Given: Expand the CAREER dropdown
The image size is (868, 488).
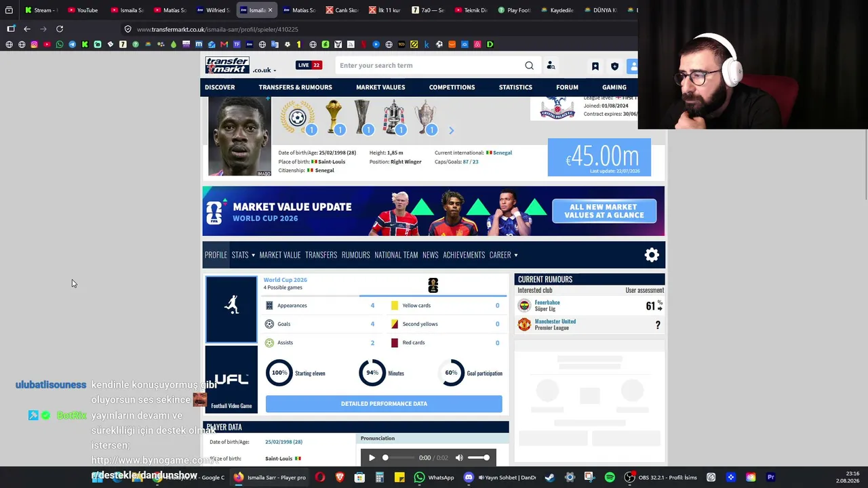Looking at the screenshot, I should pos(504,255).
